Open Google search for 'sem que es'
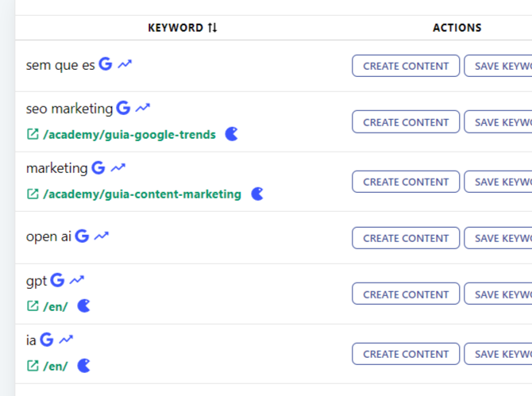Image resolution: width=532 pixels, height=396 pixels. (x=105, y=63)
